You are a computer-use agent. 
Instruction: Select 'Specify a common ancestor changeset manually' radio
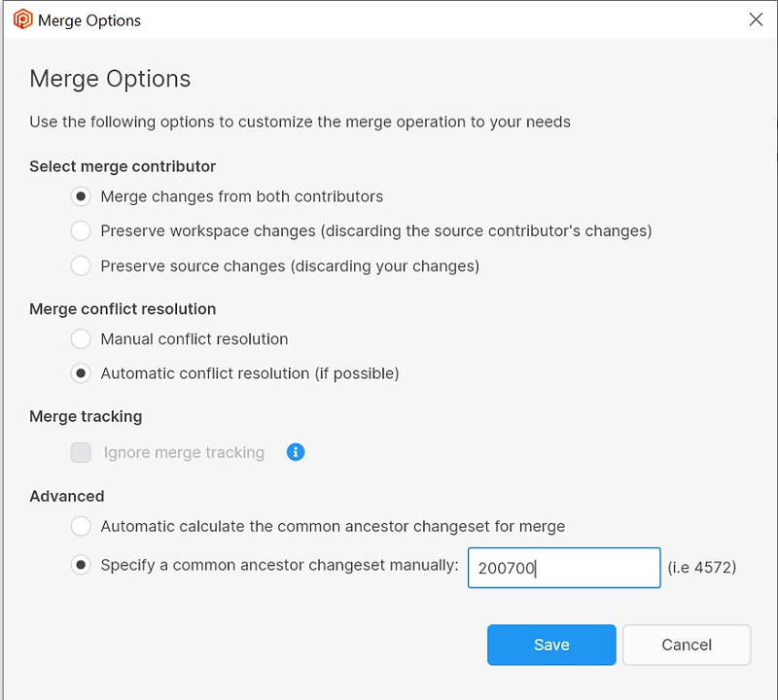pyautogui.click(x=82, y=565)
